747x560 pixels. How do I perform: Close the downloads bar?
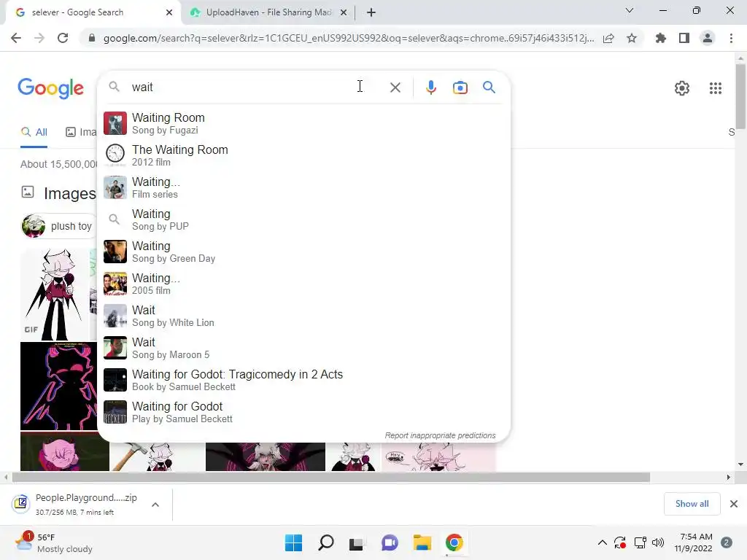pyautogui.click(x=734, y=504)
